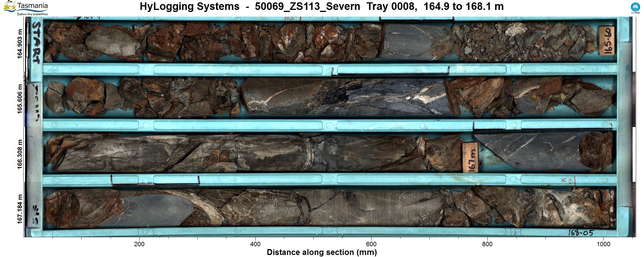This screenshot has width=644, height=257.
Task: Click the Distance along section axis title
Action: click(322, 252)
